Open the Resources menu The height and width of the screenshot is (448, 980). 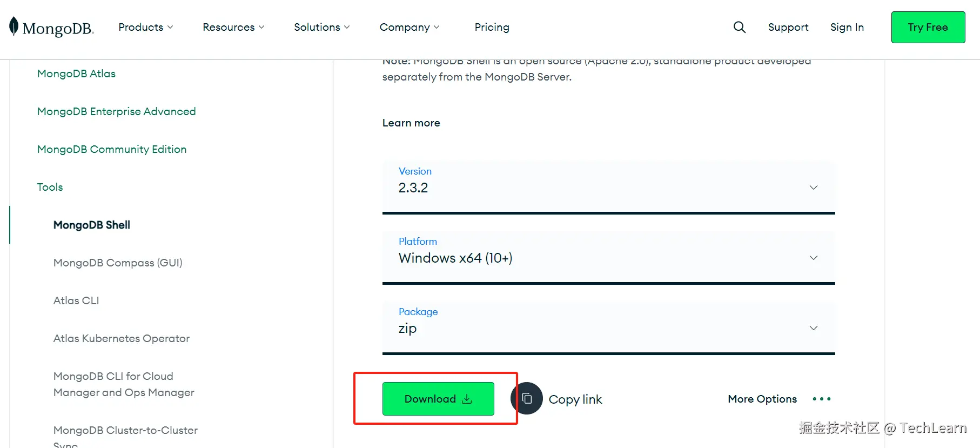pos(233,27)
